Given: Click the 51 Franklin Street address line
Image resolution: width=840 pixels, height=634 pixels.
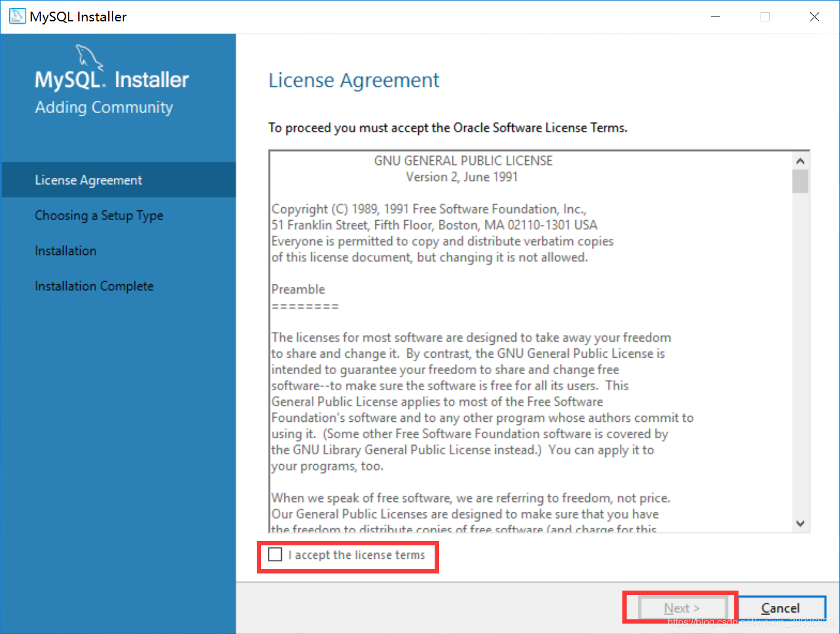Looking at the screenshot, I should pos(434,225).
